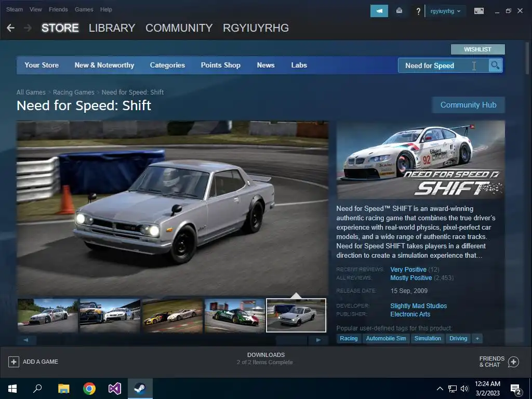Select the Simulation tag
532x399 pixels.
428,338
